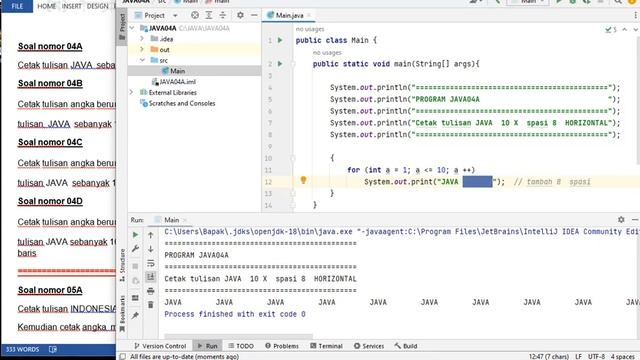Screen dimensions: 640x360
Task: Open the Services tool tab
Action: point(369,346)
